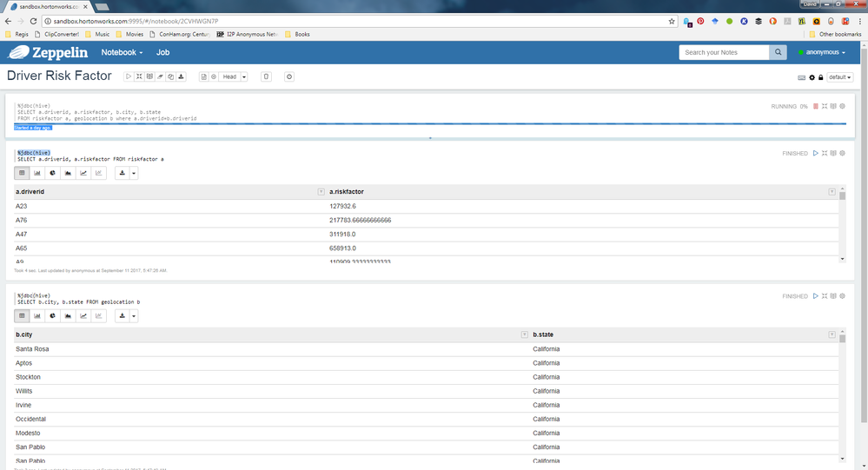868x470 pixels.
Task: Run the riskfactor query paragraph
Action: [x=815, y=154]
